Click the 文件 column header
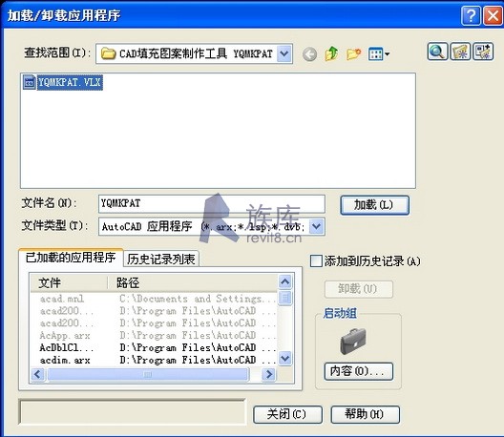Screen dimensions: 504x437 [69, 282]
